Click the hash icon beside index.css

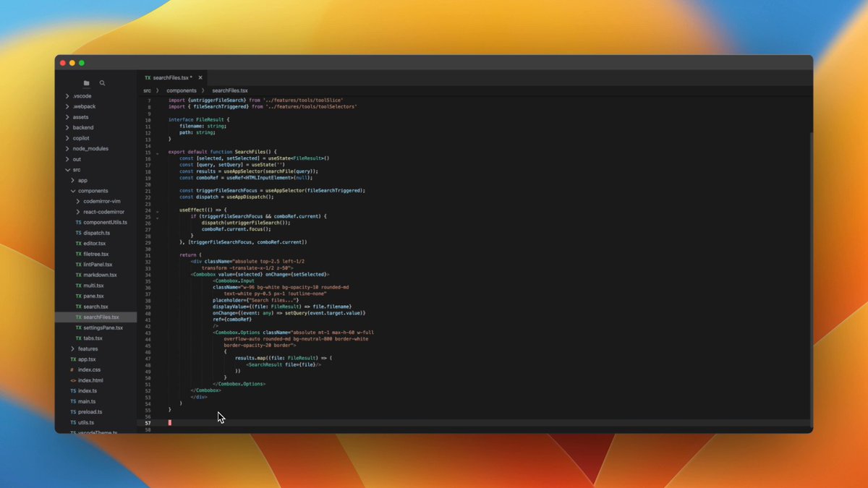(72, 369)
